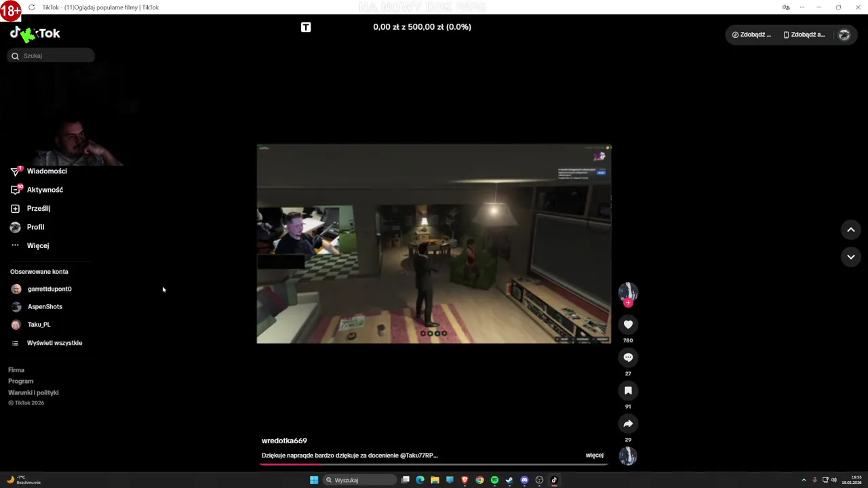
Task: Open the three-dot window menu
Action: point(802,7)
